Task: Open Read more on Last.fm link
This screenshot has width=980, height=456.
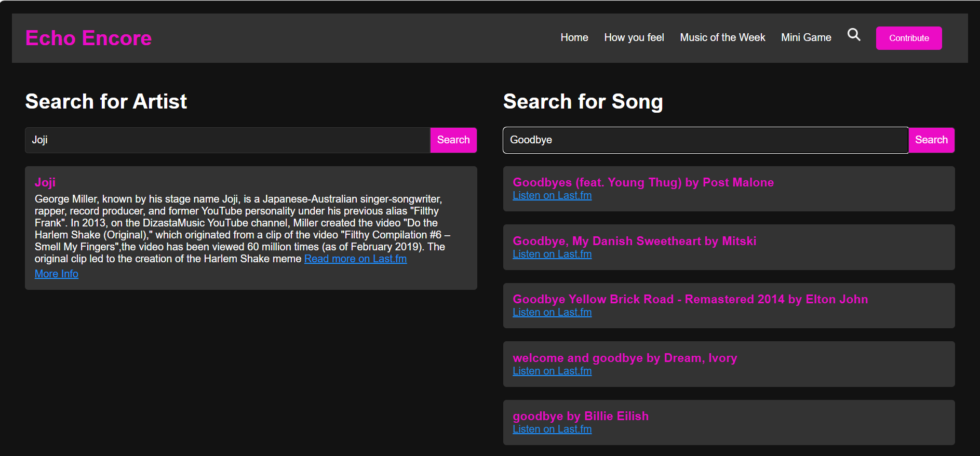Action: [x=355, y=259]
